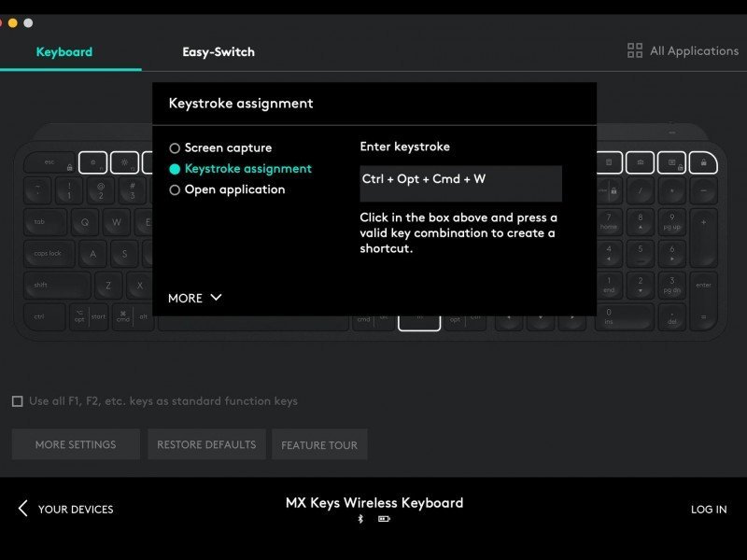Select the Screen capture radio option
The height and width of the screenshot is (560, 747).
pyautogui.click(x=175, y=148)
